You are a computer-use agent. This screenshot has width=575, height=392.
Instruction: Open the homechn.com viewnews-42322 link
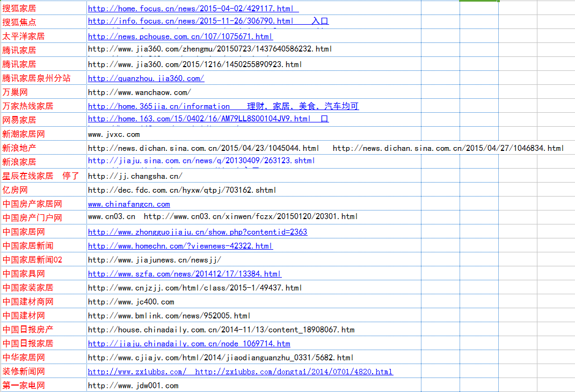(180, 246)
